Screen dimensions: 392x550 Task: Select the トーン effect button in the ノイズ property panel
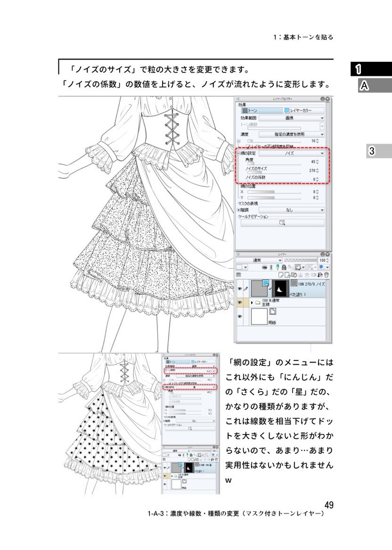point(262,111)
